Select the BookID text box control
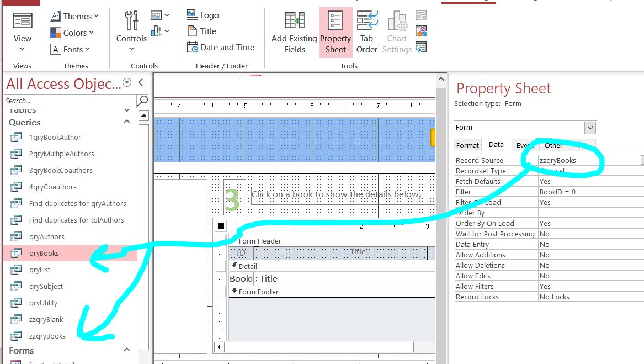The width and height of the screenshot is (644, 364). point(241,279)
